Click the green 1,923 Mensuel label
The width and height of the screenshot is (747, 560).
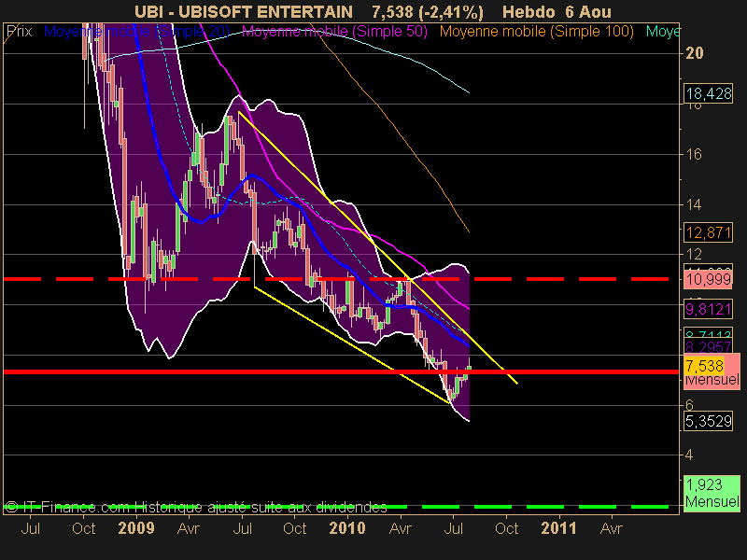point(712,494)
